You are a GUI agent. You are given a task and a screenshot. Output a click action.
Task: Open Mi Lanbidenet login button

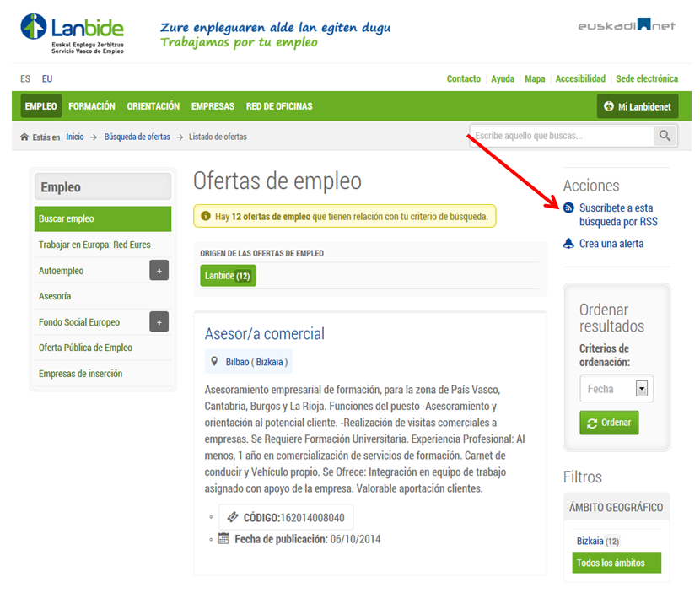point(637,106)
